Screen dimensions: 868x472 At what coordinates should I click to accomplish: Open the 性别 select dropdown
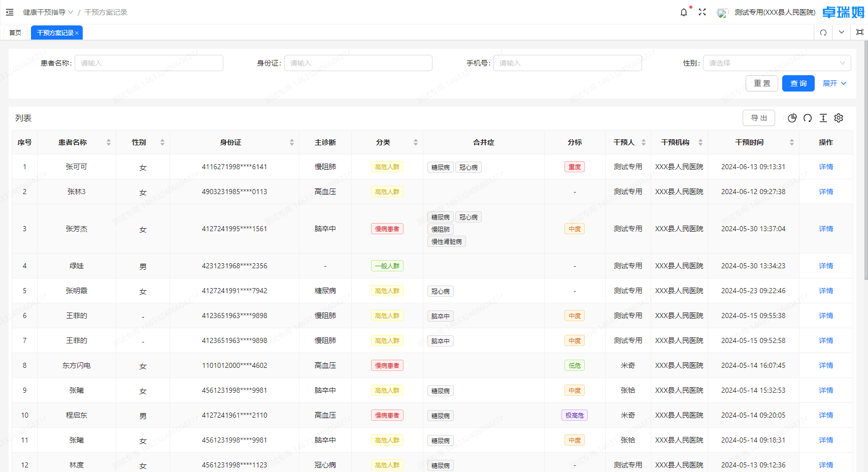(x=777, y=63)
